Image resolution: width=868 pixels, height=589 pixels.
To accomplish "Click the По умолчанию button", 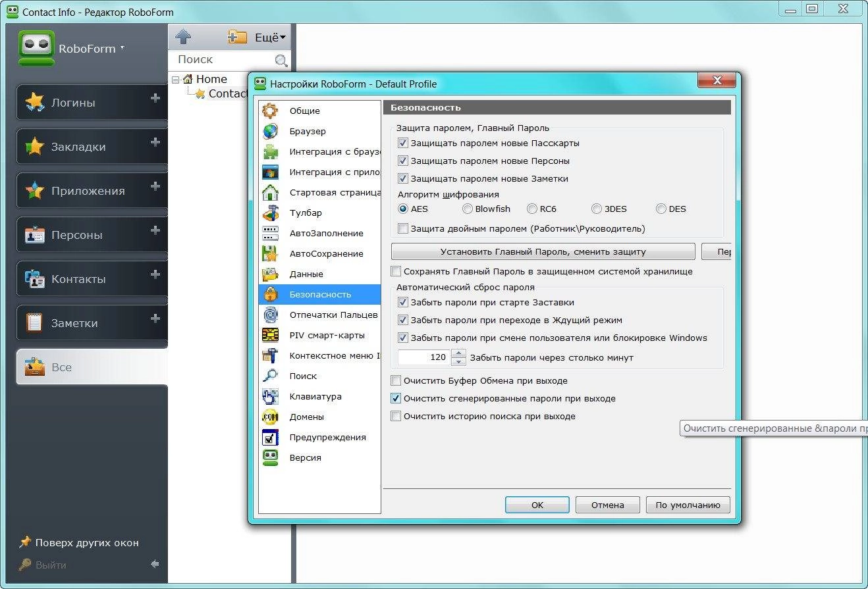I will pyautogui.click(x=688, y=505).
